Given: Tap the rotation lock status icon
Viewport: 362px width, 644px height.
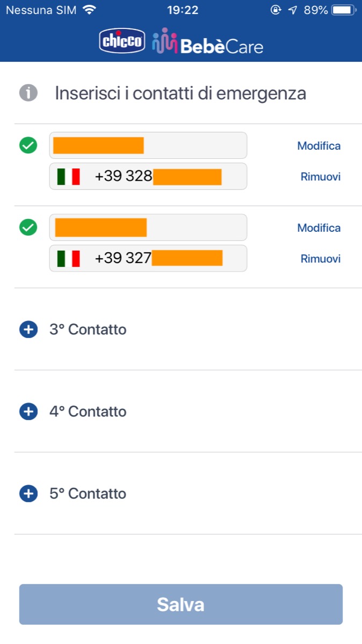Looking at the screenshot, I should 276,10.
